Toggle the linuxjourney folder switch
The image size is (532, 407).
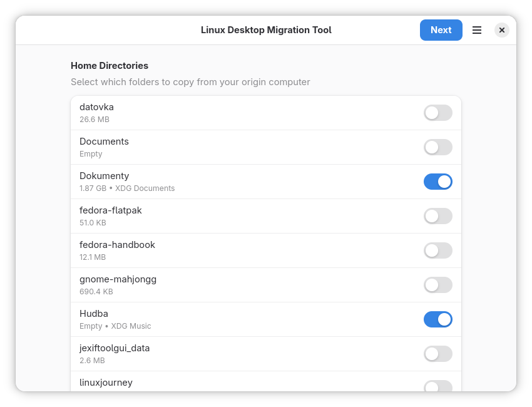pos(437,386)
